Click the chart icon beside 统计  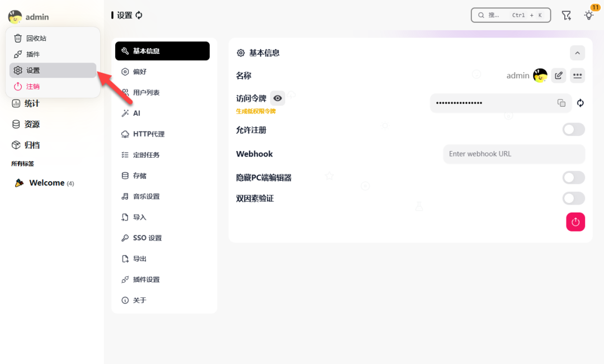pos(16,103)
